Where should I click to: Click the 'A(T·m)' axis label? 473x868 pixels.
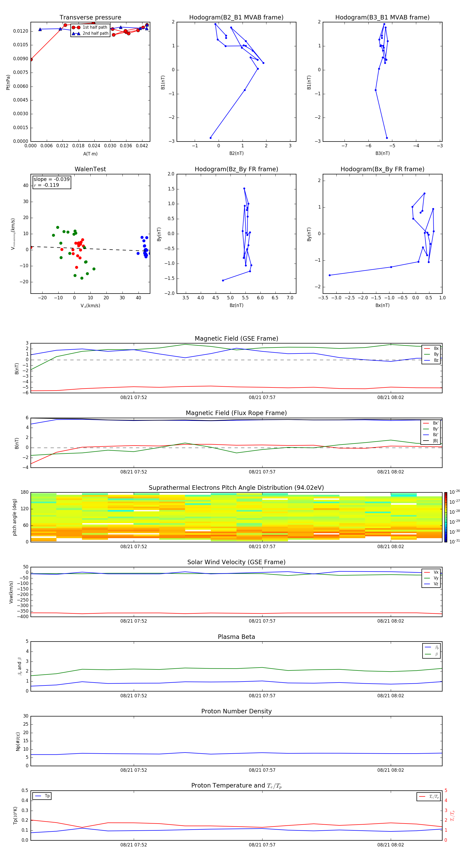pyautogui.click(x=90, y=154)
